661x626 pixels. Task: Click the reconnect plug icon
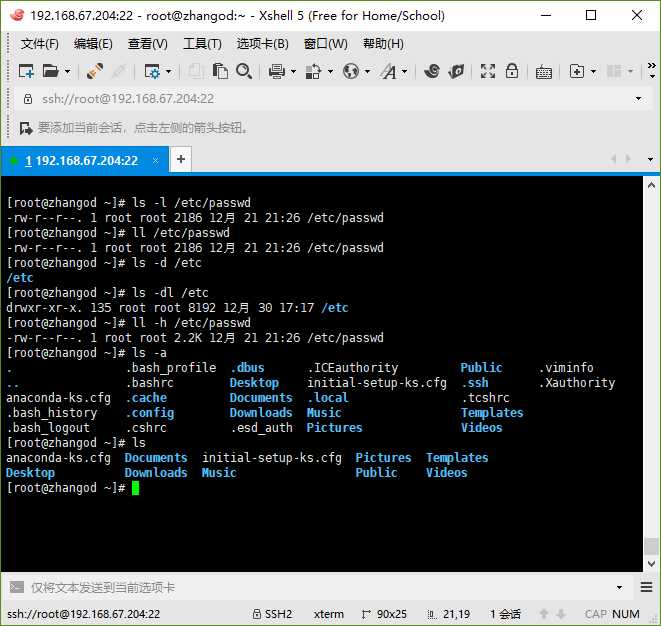pyautogui.click(x=95, y=71)
